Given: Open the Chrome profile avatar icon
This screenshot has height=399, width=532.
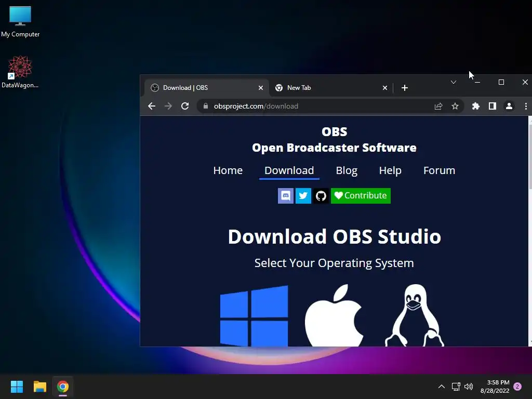Looking at the screenshot, I should click(x=509, y=106).
